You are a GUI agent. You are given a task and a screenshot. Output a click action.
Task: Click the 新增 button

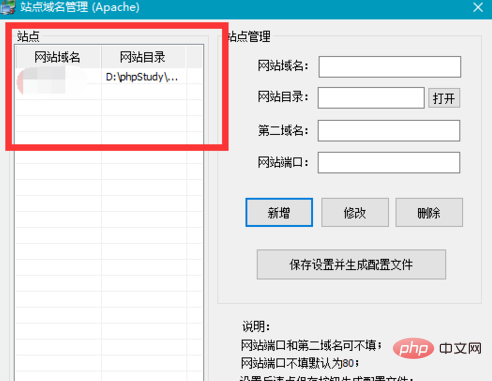(x=279, y=212)
